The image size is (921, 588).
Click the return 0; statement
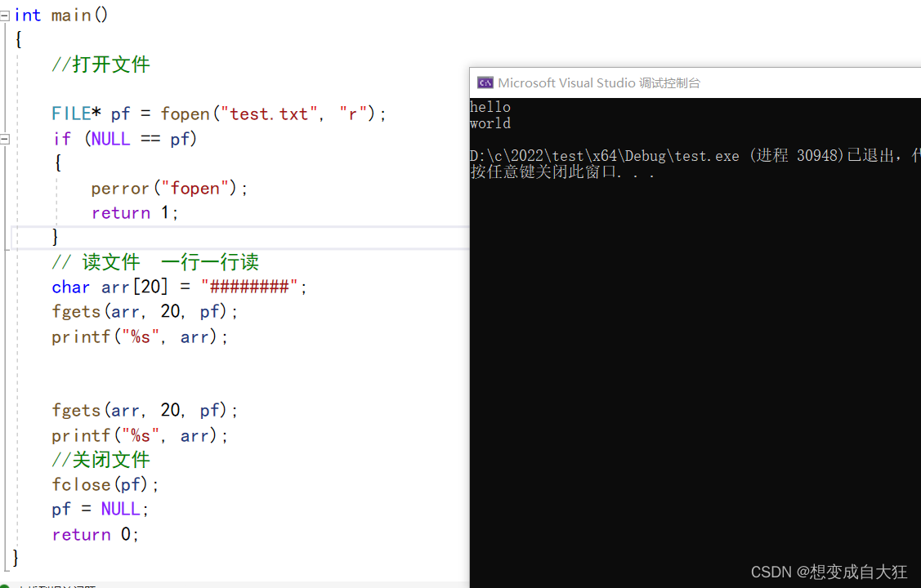click(x=95, y=535)
